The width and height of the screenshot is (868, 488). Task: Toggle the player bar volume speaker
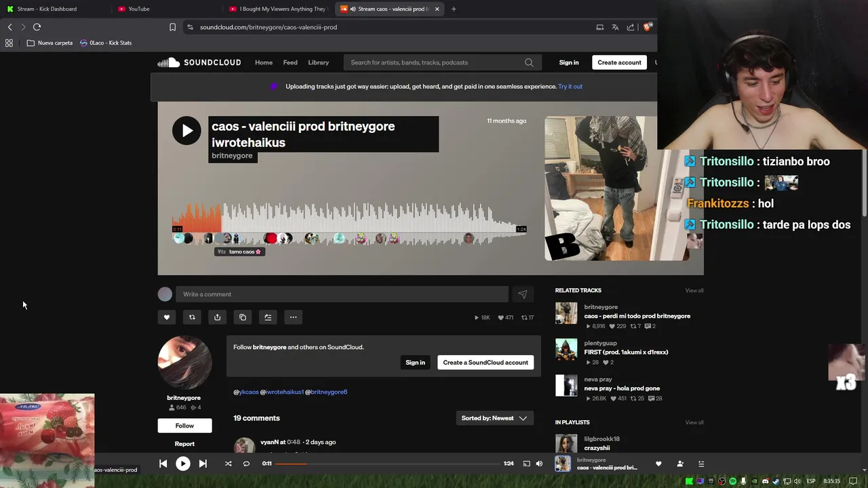(x=539, y=464)
